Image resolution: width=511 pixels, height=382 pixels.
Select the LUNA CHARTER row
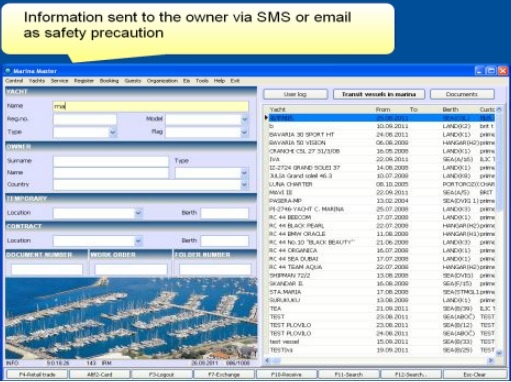tap(382, 184)
